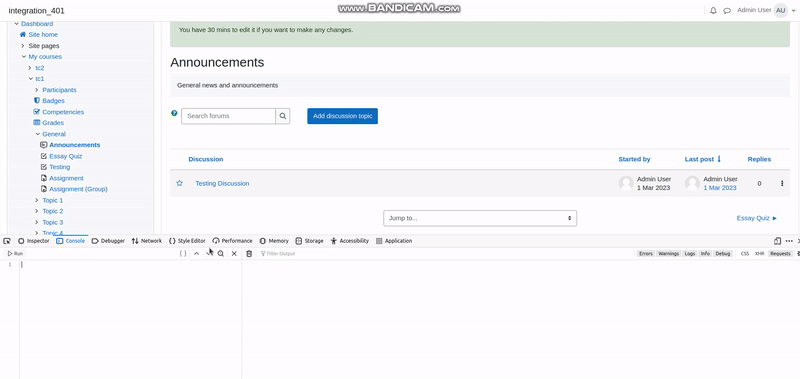Click the Site home house icon

[x=22, y=35]
